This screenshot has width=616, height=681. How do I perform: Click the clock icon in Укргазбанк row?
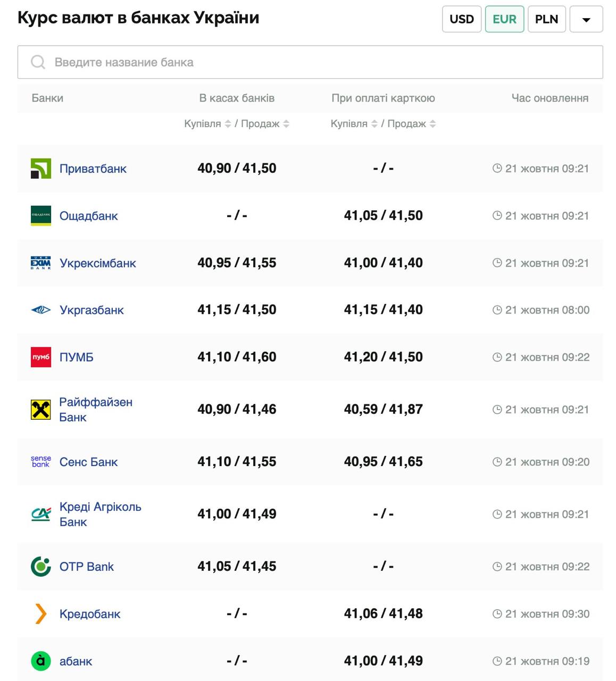tap(497, 310)
